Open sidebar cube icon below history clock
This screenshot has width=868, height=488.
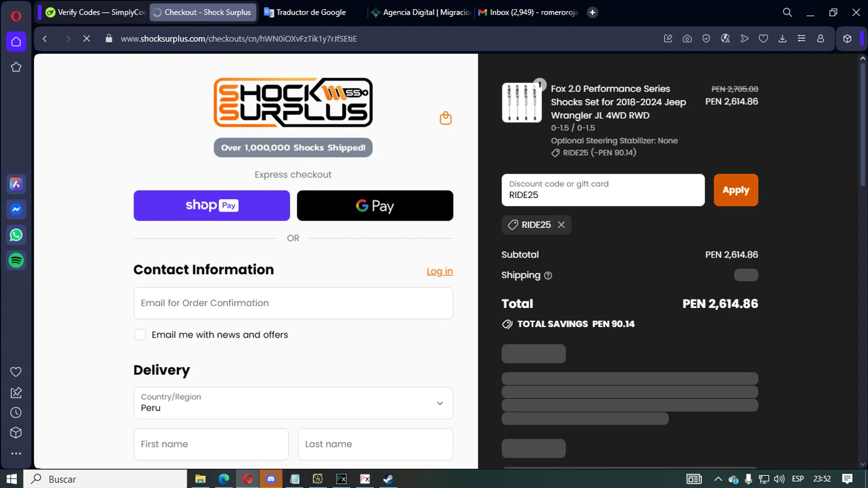[16, 433]
